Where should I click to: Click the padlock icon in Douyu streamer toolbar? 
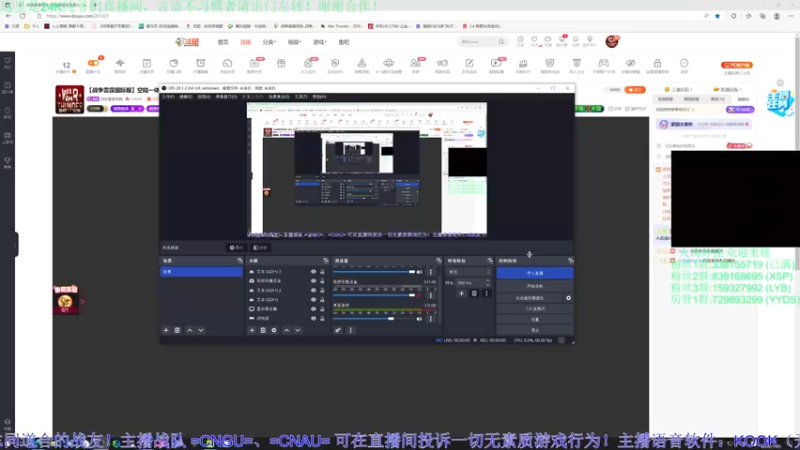coord(657,63)
